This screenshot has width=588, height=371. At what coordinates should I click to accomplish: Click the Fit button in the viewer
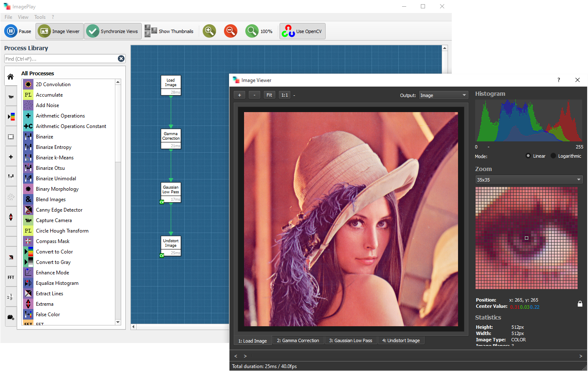pyautogui.click(x=269, y=95)
